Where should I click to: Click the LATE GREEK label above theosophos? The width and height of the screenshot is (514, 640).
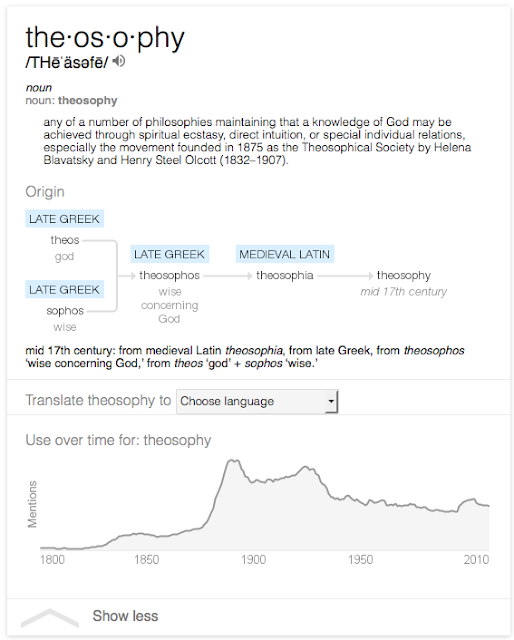coord(169,254)
